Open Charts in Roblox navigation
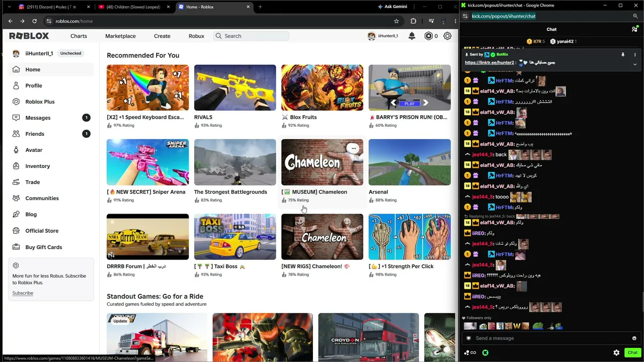 pyautogui.click(x=78, y=36)
